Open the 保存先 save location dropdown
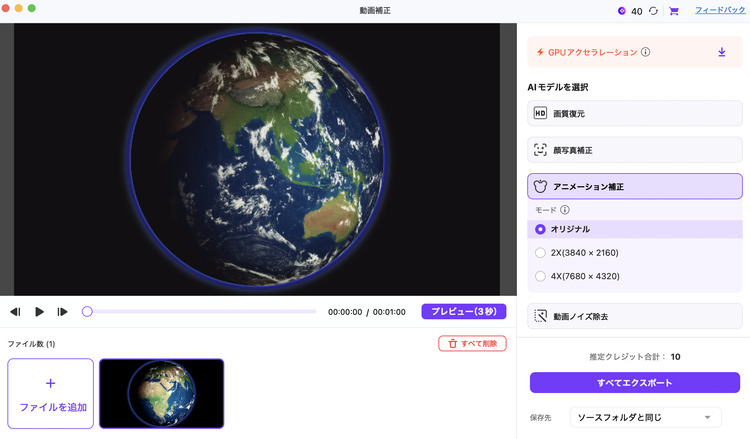This screenshot has height=439, width=750. pos(644,416)
